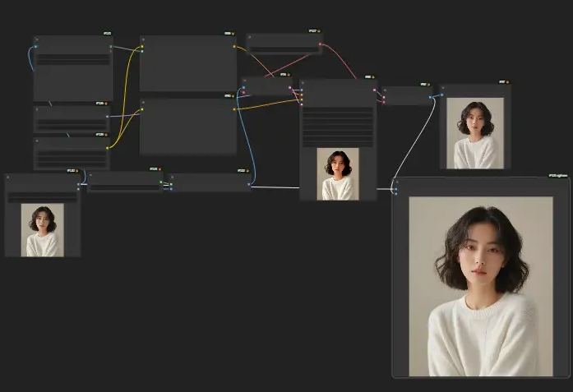Click portrait thumbnail inside the central sampler node
This screenshot has width=573, height=392.
pyautogui.click(x=338, y=174)
